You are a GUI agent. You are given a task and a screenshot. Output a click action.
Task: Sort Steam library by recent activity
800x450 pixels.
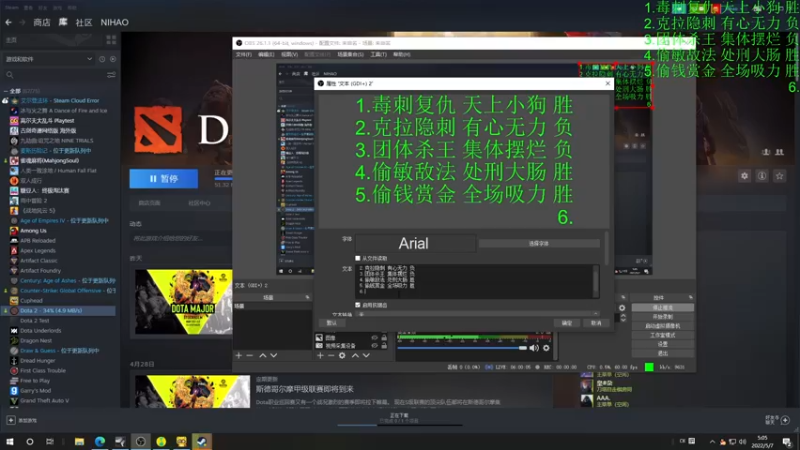102,59
